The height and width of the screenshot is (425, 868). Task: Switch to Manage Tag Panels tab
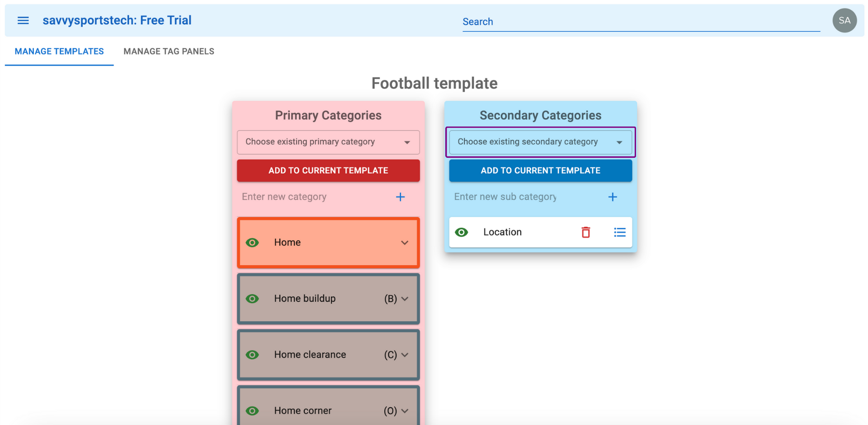[x=169, y=52]
